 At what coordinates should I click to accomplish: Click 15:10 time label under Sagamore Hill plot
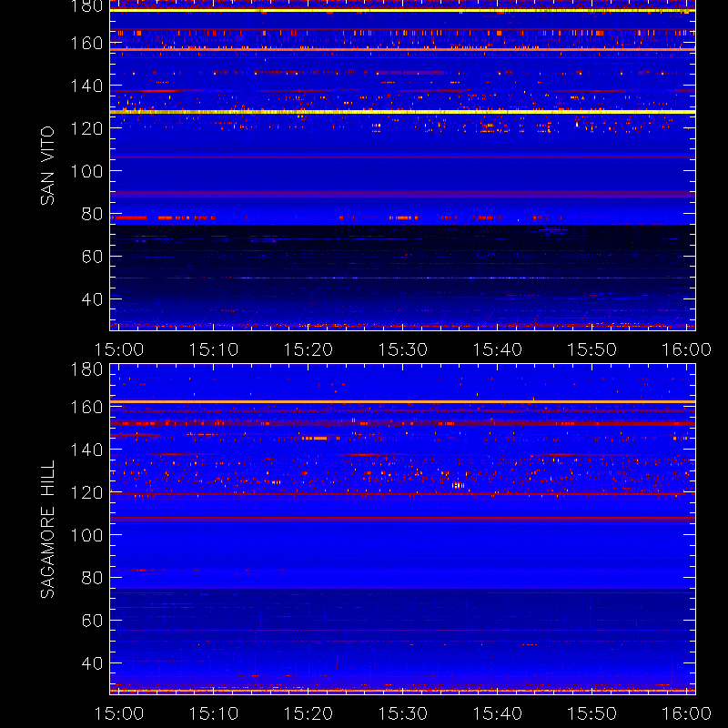coord(214,713)
